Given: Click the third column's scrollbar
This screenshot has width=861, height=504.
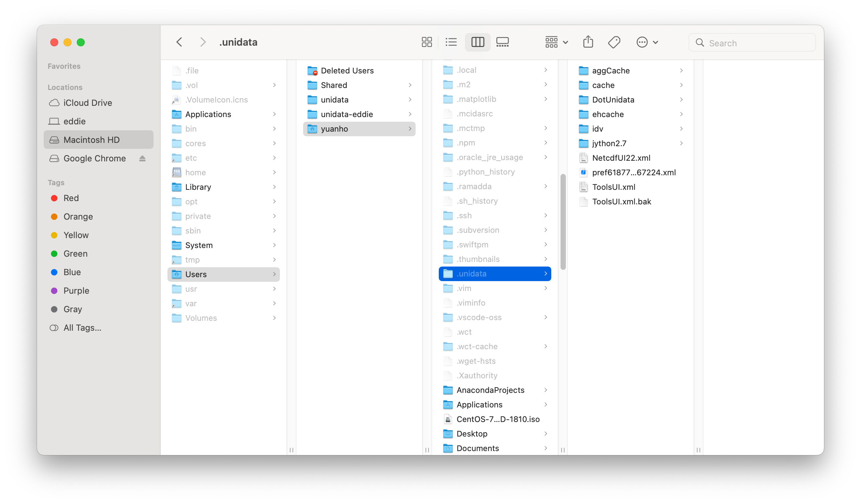Looking at the screenshot, I should coord(563,222).
